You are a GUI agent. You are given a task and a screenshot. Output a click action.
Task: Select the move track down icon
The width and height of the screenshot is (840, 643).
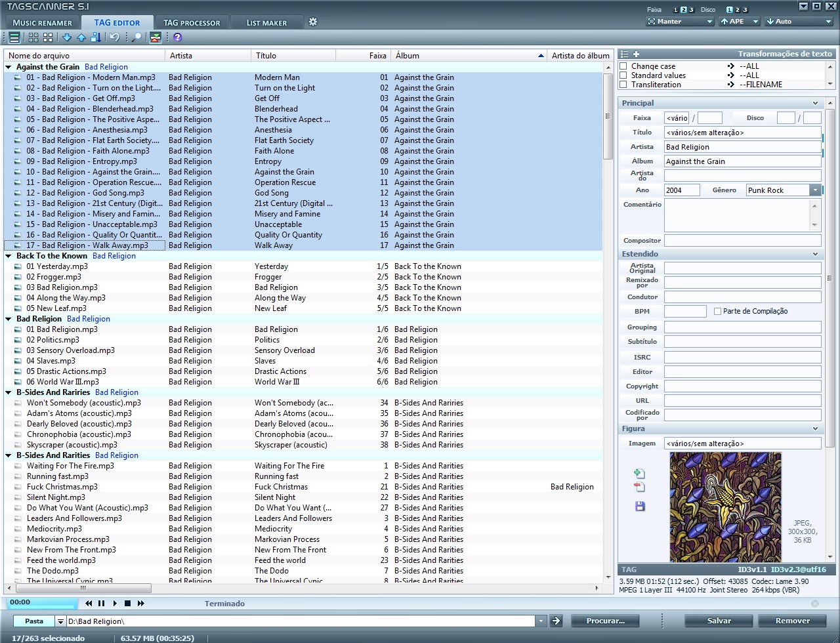66,37
